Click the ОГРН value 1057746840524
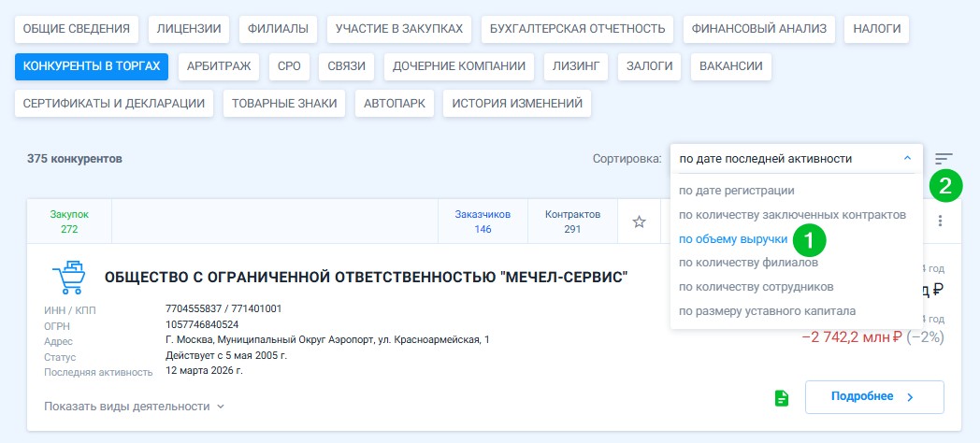 pyautogui.click(x=202, y=324)
